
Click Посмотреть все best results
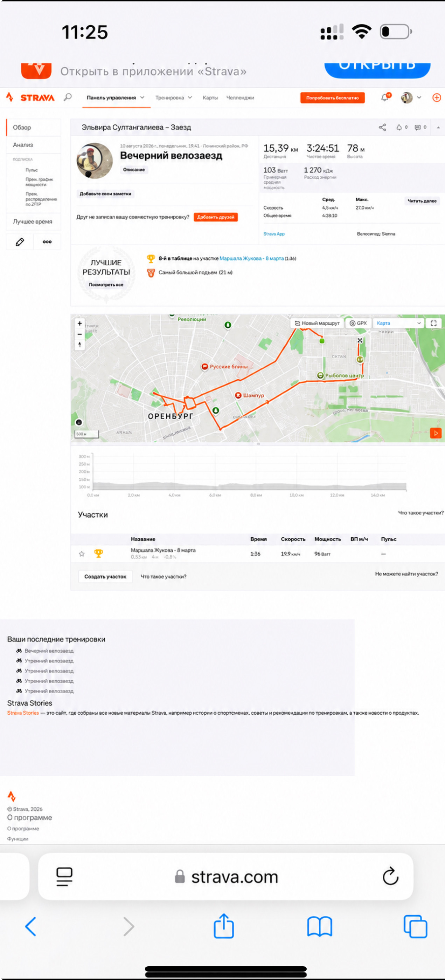106,285
